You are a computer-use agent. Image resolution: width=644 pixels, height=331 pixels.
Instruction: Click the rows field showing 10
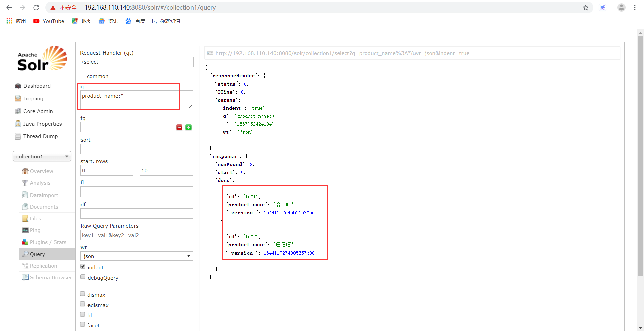(166, 170)
